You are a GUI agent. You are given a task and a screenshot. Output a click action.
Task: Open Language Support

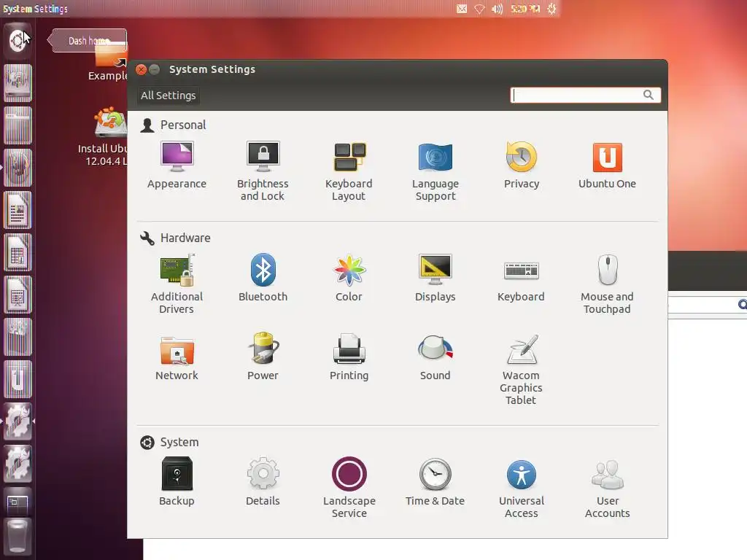click(435, 171)
